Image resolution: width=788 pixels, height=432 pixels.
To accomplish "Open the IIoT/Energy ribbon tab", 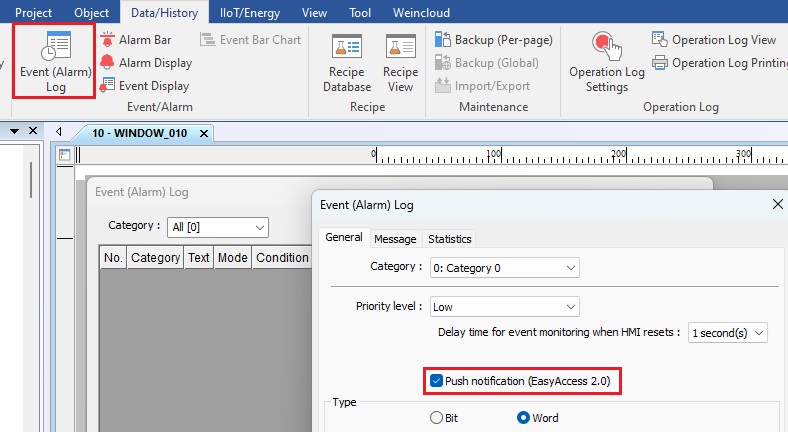I will pos(250,13).
